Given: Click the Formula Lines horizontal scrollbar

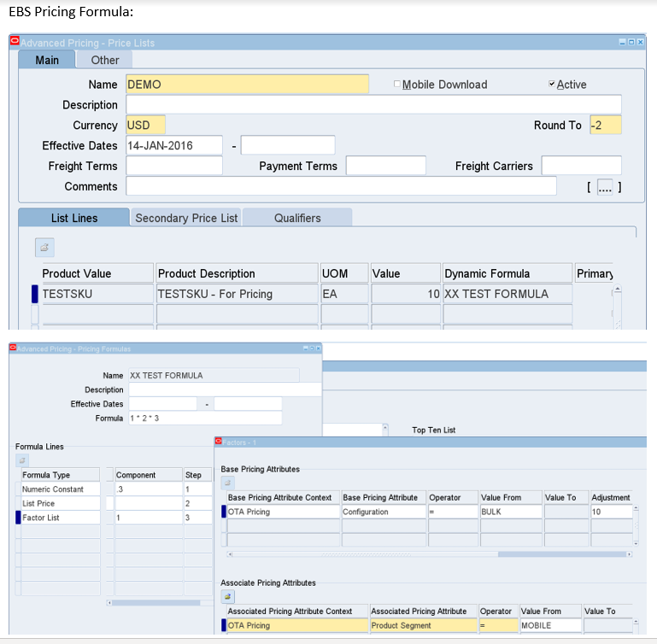Looking at the screenshot, I should click(x=155, y=602).
